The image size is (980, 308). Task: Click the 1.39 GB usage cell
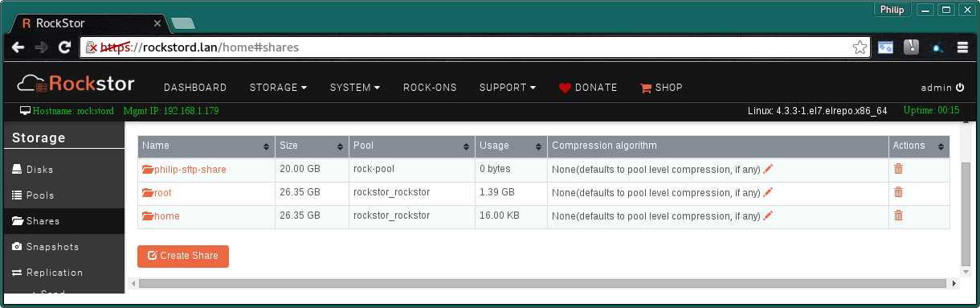pos(511,193)
